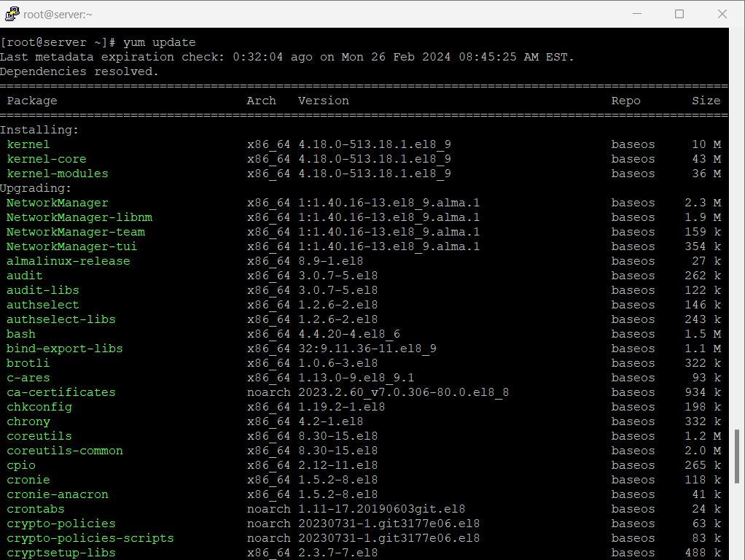Click the 'NetworkManager-libnm' package name
The height and width of the screenshot is (560, 745).
tap(79, 217)
